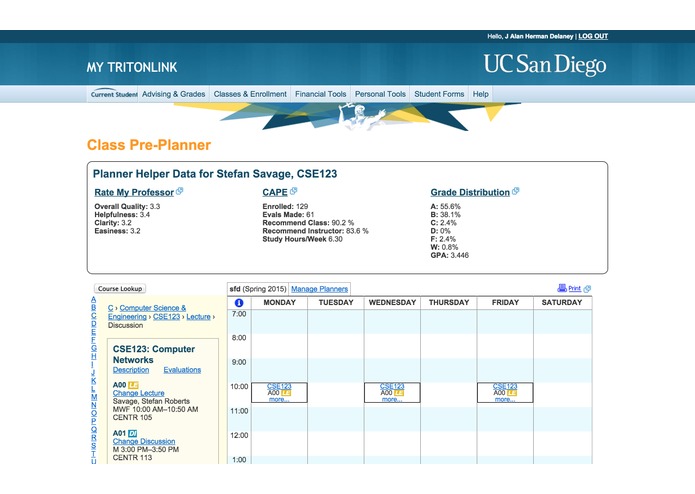The width and height of the screenshot is (695, 494).
Task: Jump to letter A in course index
Action: coord(94,300)
